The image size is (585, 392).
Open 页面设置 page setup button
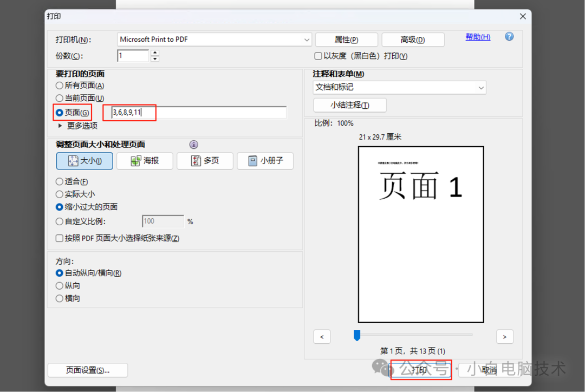point(88,370)
